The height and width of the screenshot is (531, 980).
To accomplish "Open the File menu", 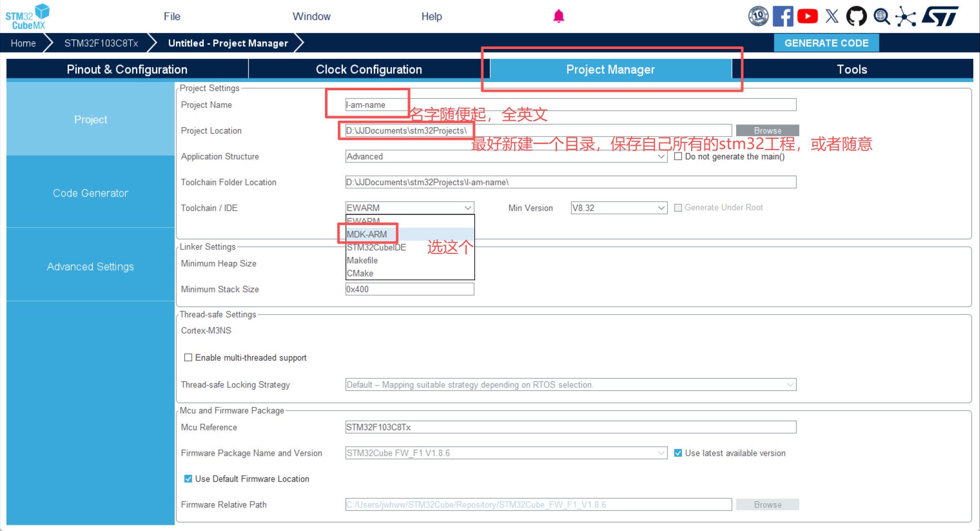I will tap(172, 17).
